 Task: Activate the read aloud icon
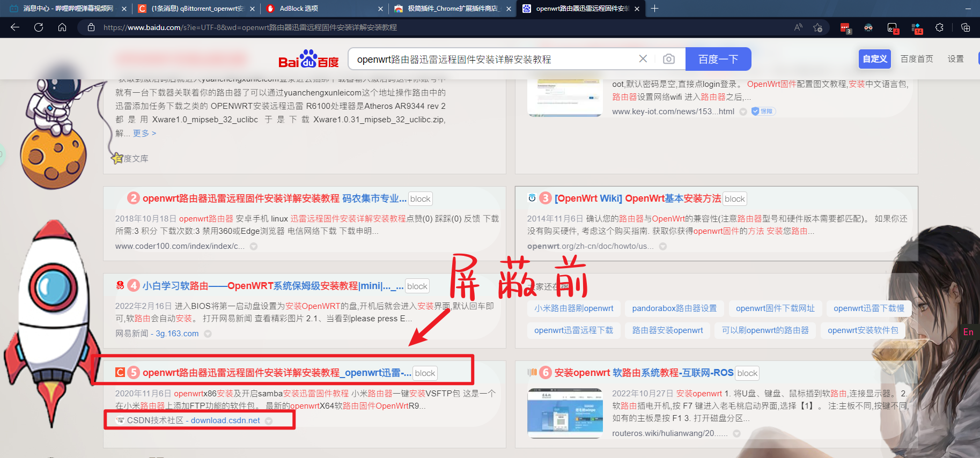pos(798,27)
